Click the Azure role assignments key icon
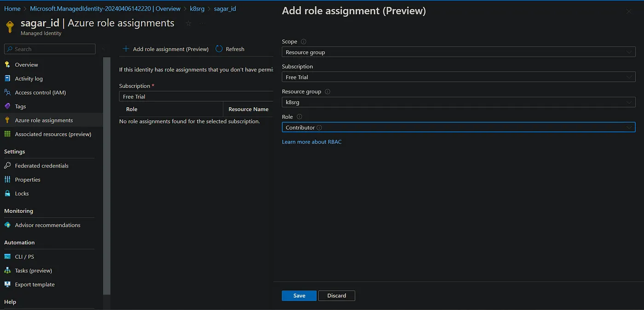 (x=7, y=120)
